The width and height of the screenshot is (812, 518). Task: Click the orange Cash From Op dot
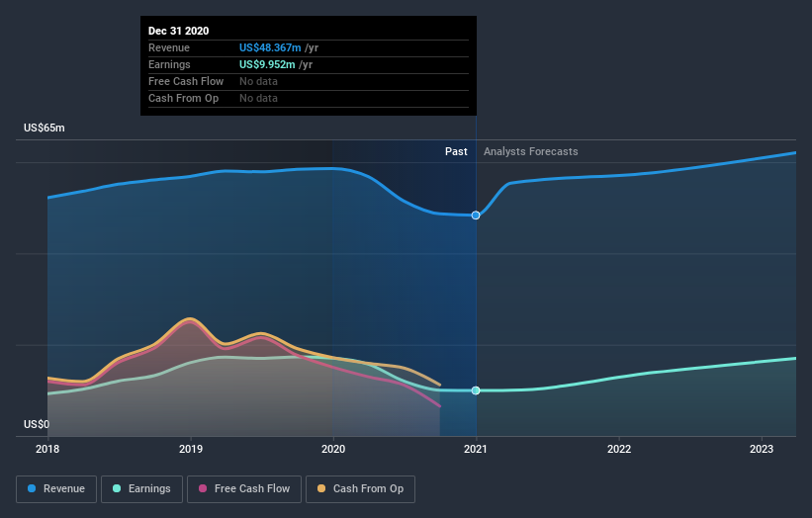[x=321, y=488]
